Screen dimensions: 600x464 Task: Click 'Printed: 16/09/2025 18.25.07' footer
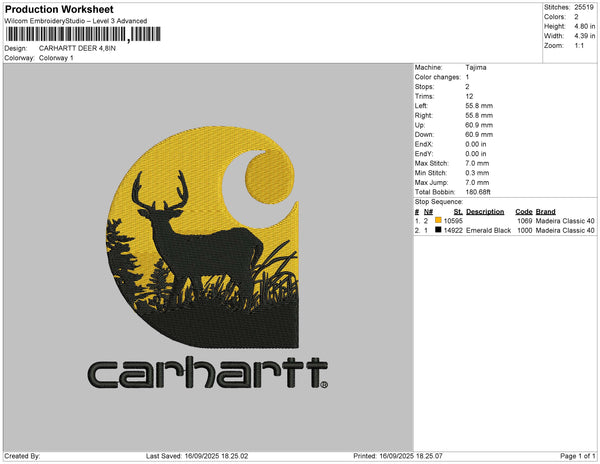(x=398, y=456)
